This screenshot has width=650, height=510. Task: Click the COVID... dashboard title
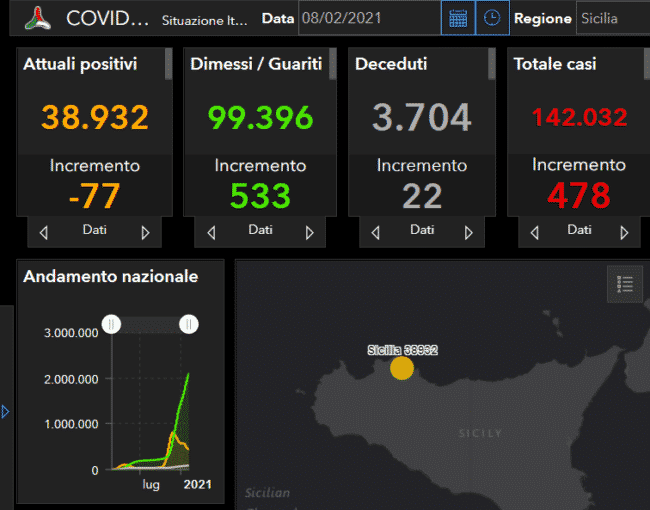click(107, 19)
